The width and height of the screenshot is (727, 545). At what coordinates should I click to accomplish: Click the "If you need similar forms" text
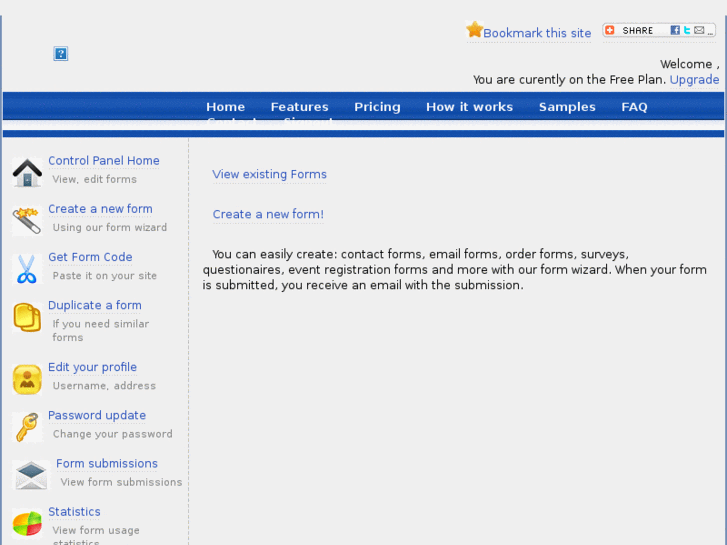pyautogui.click(x=101, y=331)
